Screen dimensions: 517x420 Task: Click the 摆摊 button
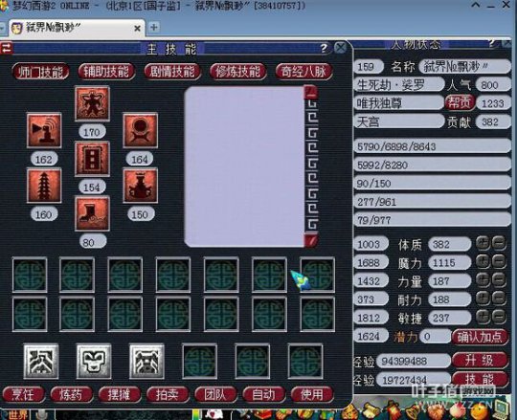120,394
